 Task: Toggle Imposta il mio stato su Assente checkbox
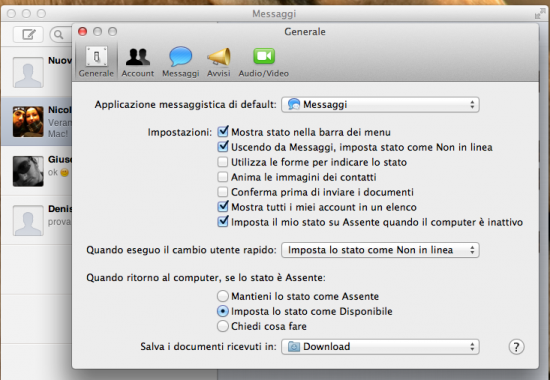click(x=223, y=222)
